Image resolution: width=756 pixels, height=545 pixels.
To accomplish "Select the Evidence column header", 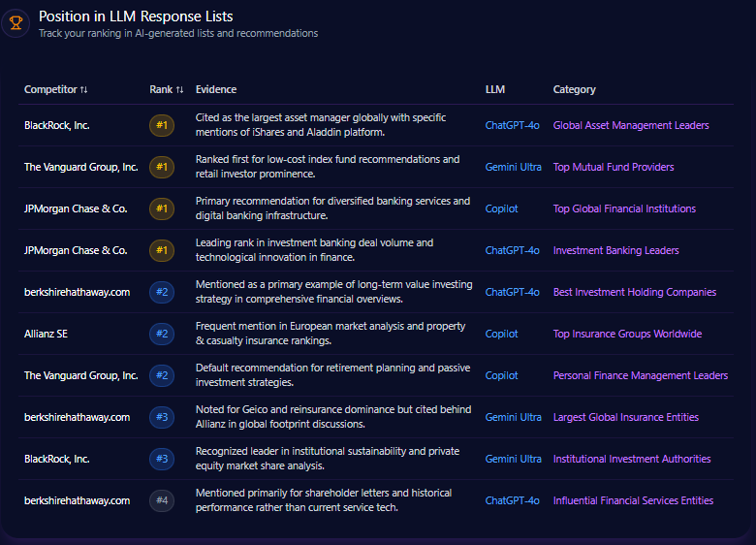I will (x=215, y=89).
